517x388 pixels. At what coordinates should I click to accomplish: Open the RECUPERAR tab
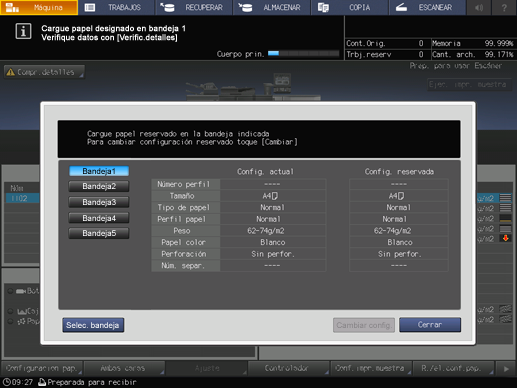pyautogui.click(x=194, y=7)
